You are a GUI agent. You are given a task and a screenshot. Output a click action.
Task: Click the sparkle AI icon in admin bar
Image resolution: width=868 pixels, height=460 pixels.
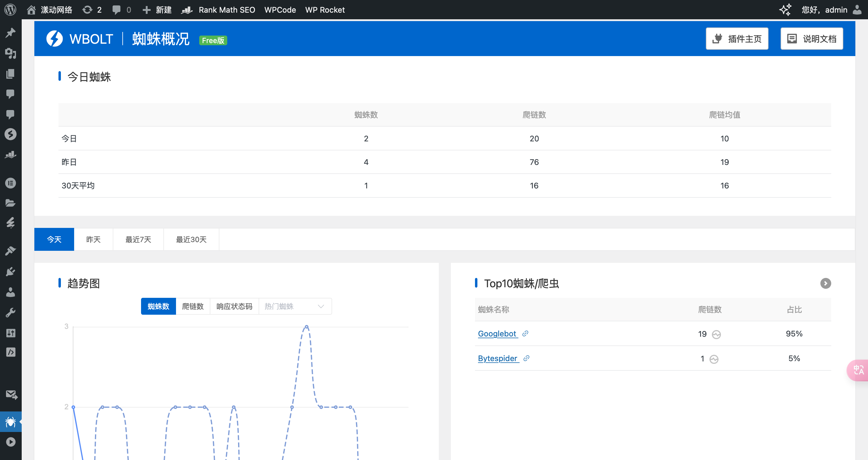(785, 9)
